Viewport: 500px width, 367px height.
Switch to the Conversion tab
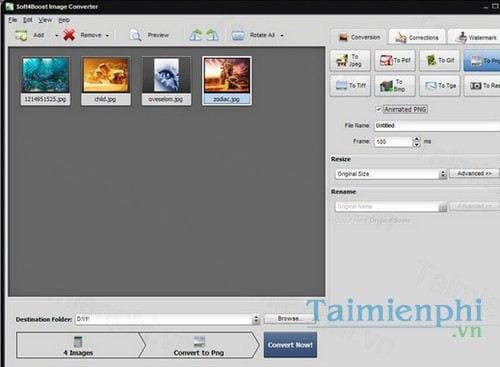[x=359, y=37]
